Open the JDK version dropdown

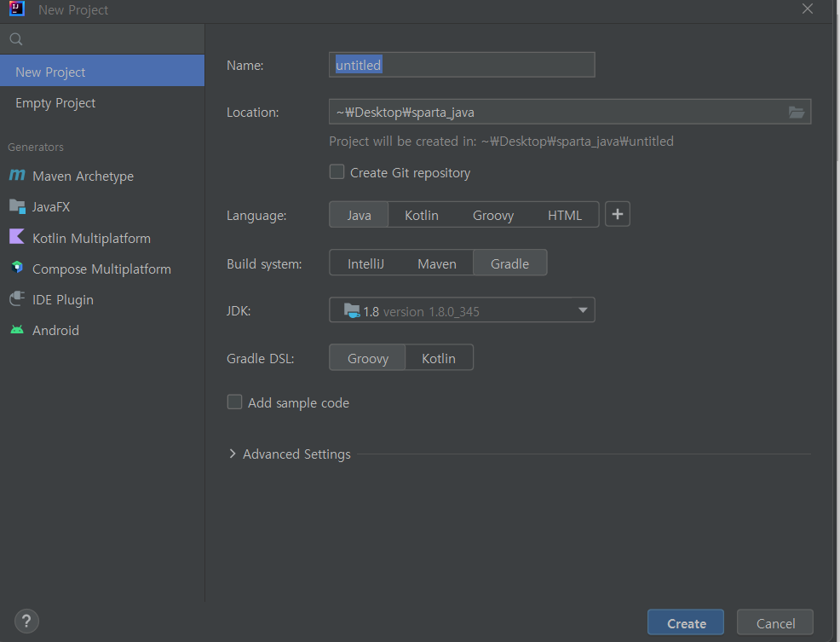[x=462, y=310]
